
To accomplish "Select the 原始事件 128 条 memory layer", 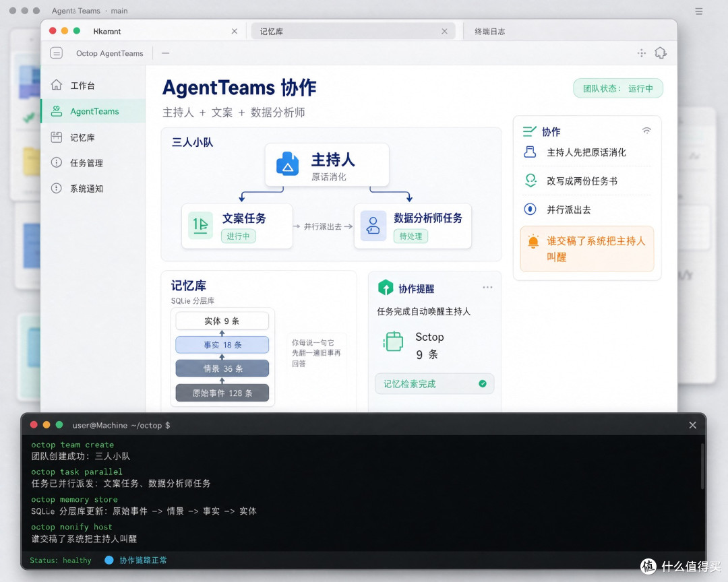I will click(222, 393).
